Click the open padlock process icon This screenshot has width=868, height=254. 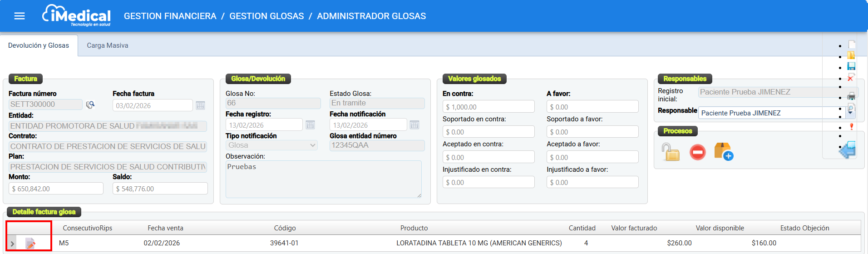(671, 152)
